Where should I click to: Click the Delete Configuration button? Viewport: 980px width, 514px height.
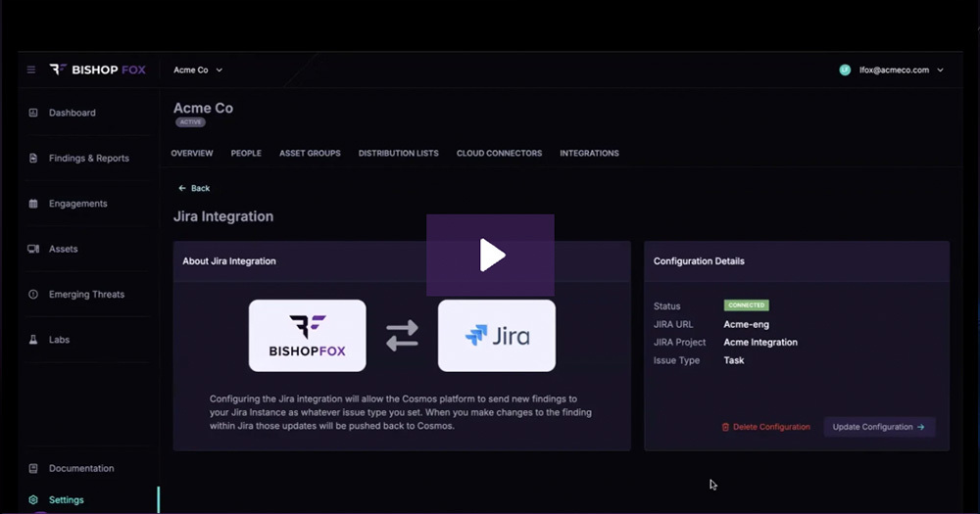coord(765,427)
